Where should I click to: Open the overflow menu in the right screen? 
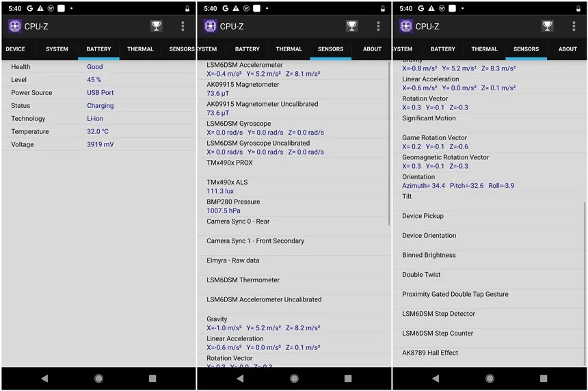(574, 26)
